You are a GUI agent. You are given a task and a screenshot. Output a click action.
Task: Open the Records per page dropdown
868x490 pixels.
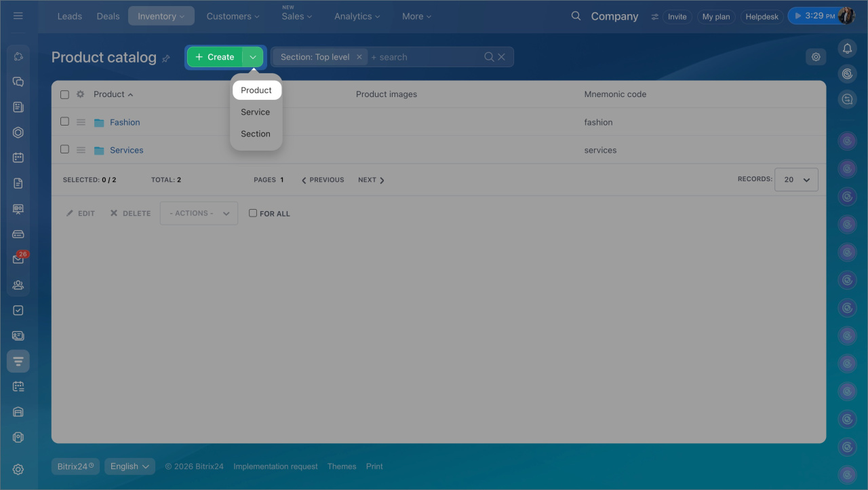point(796,180)
